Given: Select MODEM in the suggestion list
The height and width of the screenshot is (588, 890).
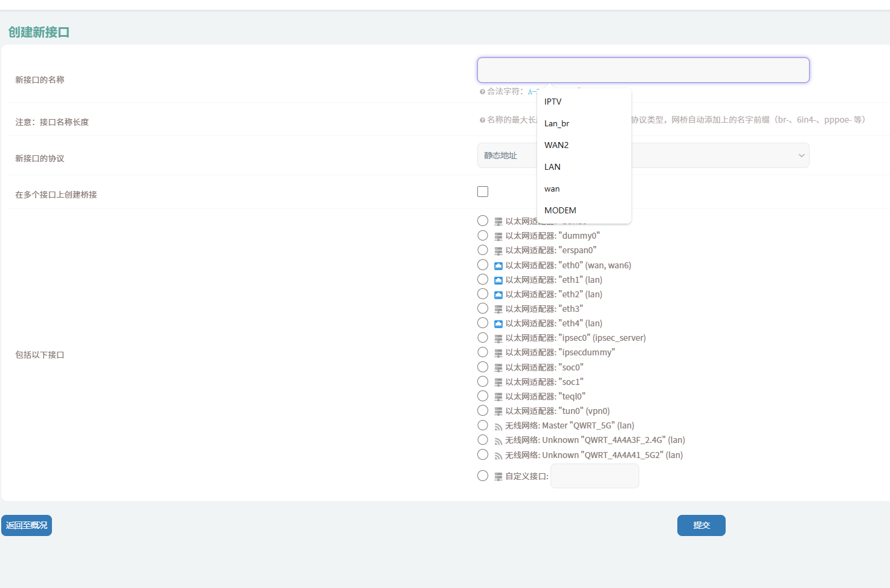Looking at the screenshot, I should [x=560, y=210].
